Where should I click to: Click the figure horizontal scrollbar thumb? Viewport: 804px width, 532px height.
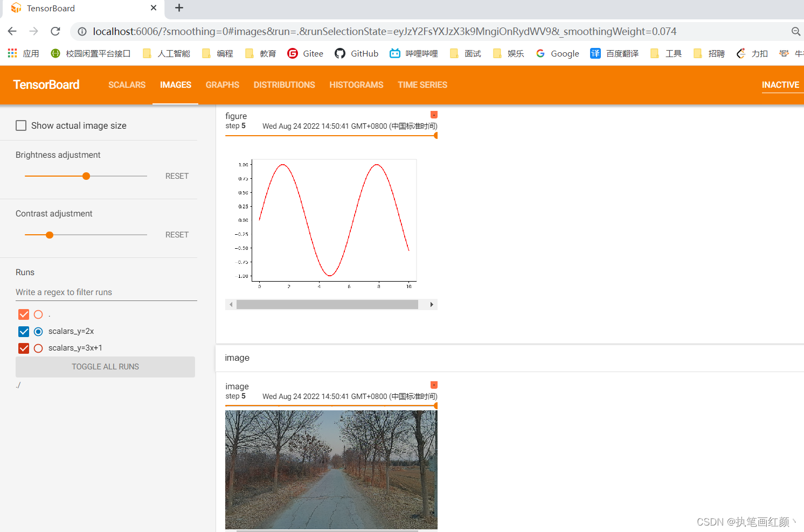click(x=327, y=305)
